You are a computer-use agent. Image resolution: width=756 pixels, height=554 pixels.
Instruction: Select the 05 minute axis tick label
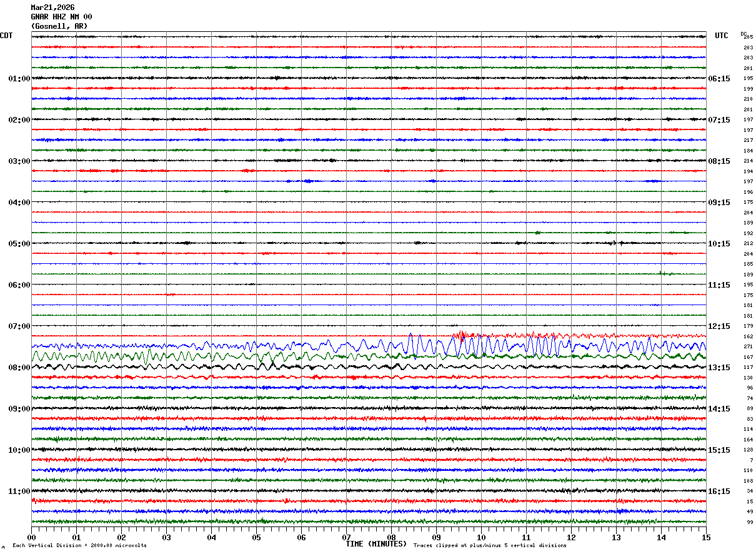[x=256, y=537]
